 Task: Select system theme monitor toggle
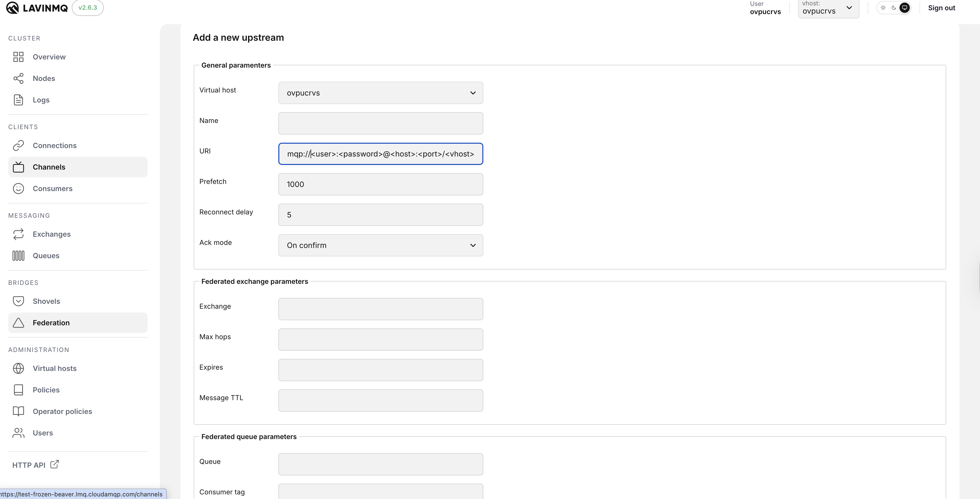[905, 8]
